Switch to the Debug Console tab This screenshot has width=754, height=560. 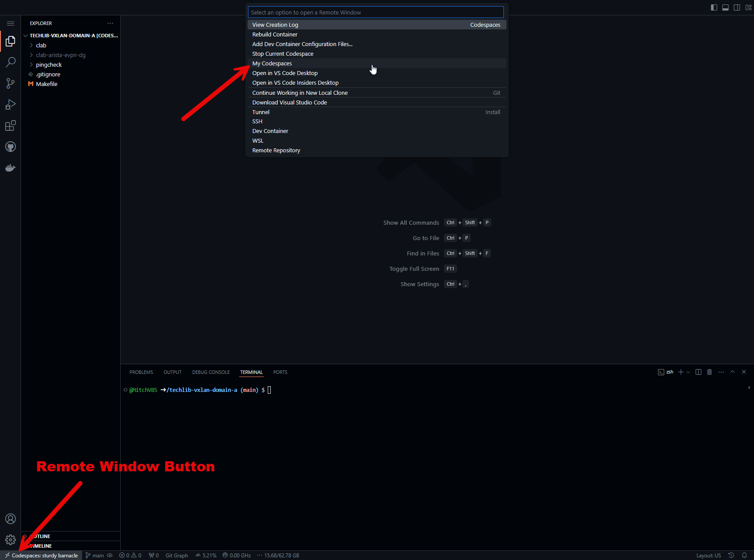pos(211,372)
